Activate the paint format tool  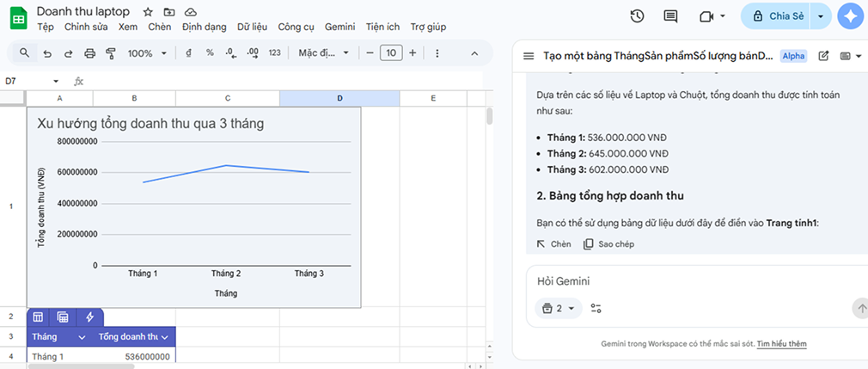pos(111,53)
